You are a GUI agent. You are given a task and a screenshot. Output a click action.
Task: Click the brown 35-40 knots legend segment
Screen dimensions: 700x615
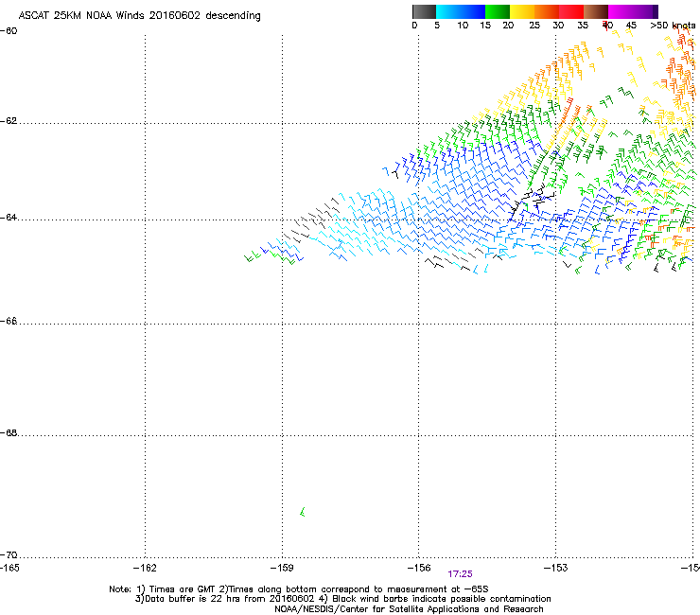click(596, 11)
